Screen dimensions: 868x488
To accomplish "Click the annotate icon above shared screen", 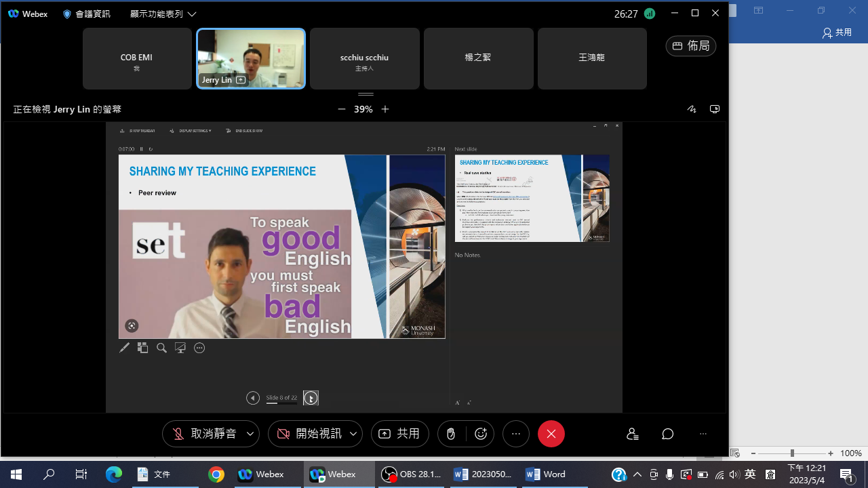I will tap(691, 109).
